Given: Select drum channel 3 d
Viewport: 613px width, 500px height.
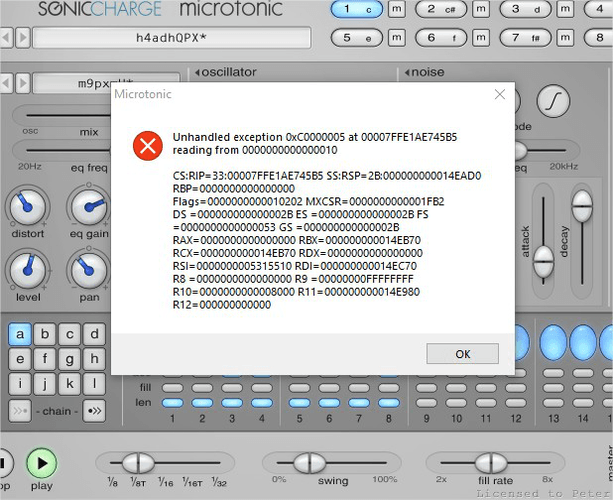Looking at the screenshot, I should (x=525, y=9).
